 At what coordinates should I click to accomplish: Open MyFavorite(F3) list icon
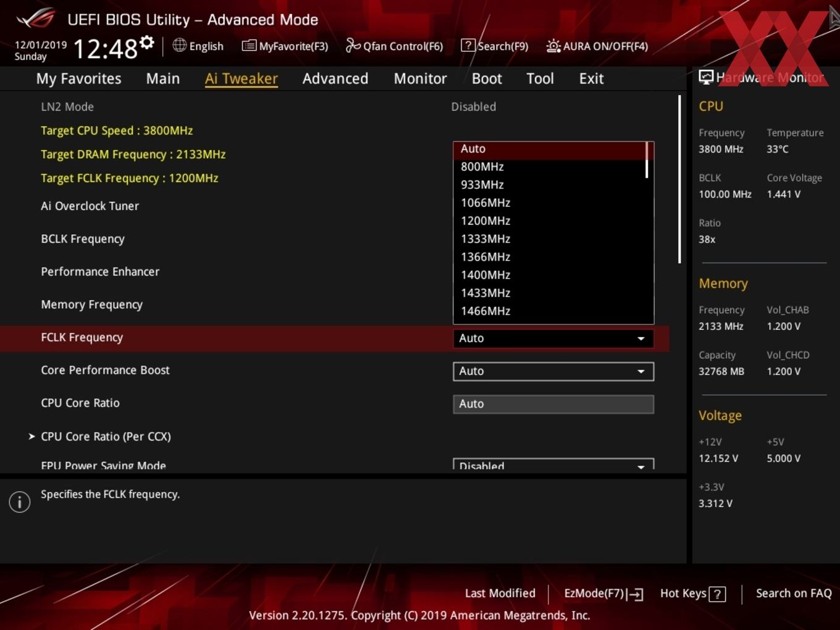pos(249,46)
